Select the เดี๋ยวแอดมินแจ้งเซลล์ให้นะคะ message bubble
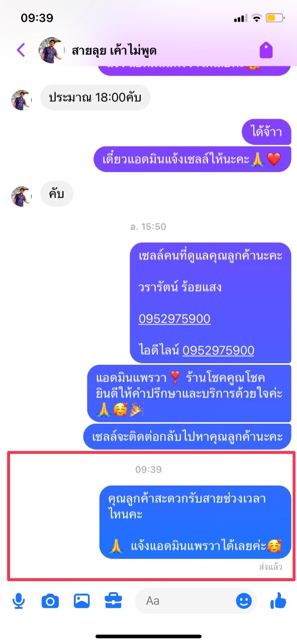This screenshot has height=644, width=297. click(193, 159)
